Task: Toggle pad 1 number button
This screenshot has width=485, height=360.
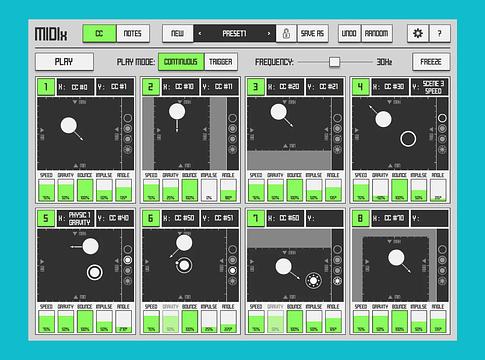Action: [x=46, y=87]
